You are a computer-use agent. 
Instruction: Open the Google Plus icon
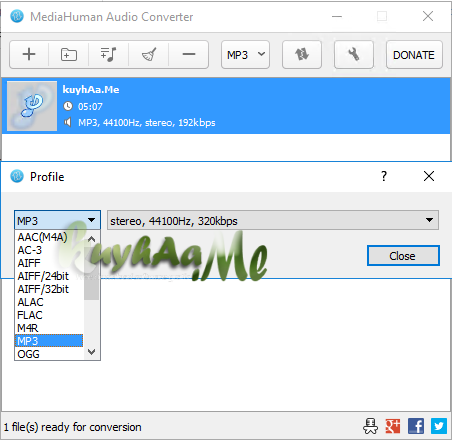(393, 426)
